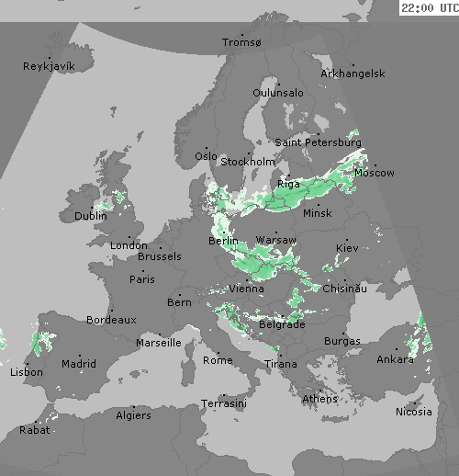
Task: Click the Arkhangelsk city marker label
Action: tap(353, 74)
